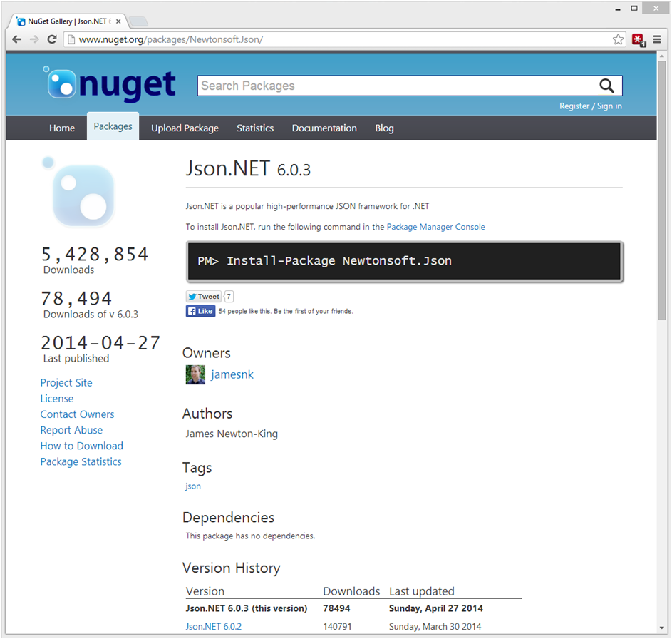Screen dimensions: 672x639
Task: Open the Documentation menu item
Action: tap(324, 128)
